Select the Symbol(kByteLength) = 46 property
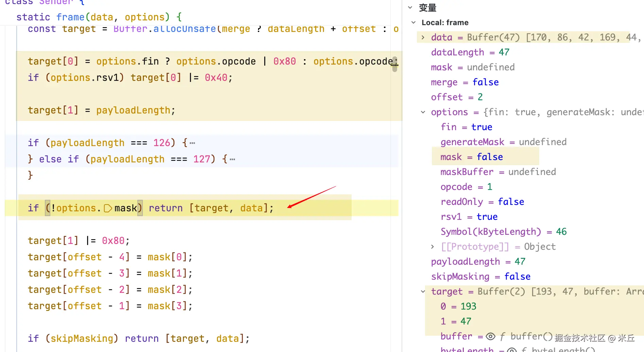This screenshot has height=352, width=644. [x=504, y=232]
